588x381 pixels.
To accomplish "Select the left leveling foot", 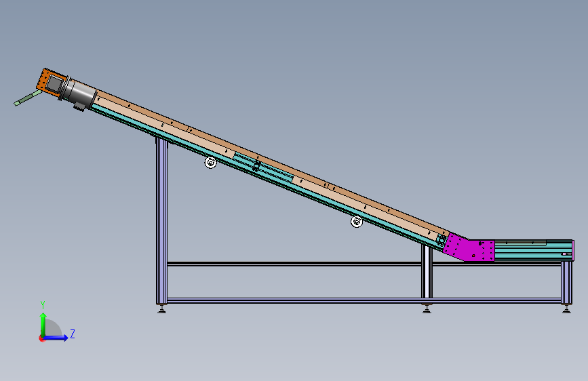I will click(x=161, y=308).
